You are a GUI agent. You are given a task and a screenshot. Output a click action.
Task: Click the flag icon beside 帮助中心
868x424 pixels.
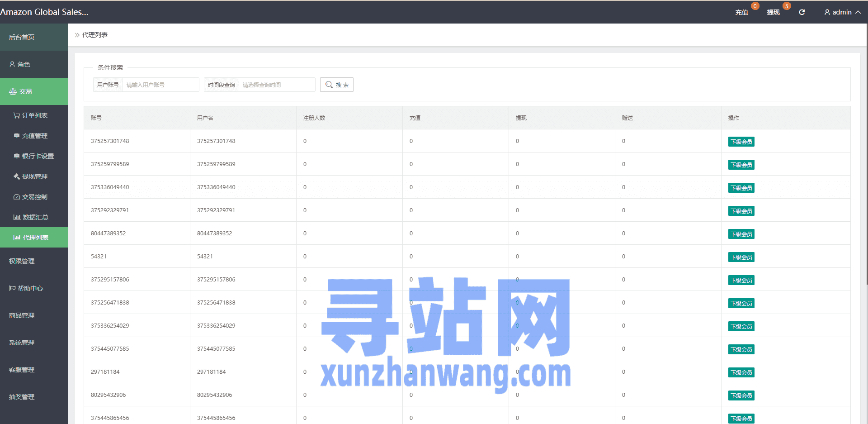12,288
